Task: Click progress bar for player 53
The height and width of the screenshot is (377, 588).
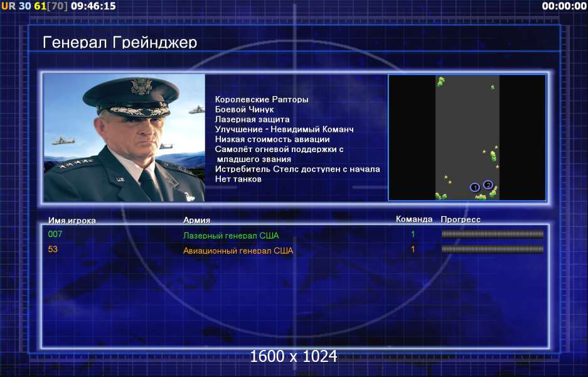Action: (493, 249)
